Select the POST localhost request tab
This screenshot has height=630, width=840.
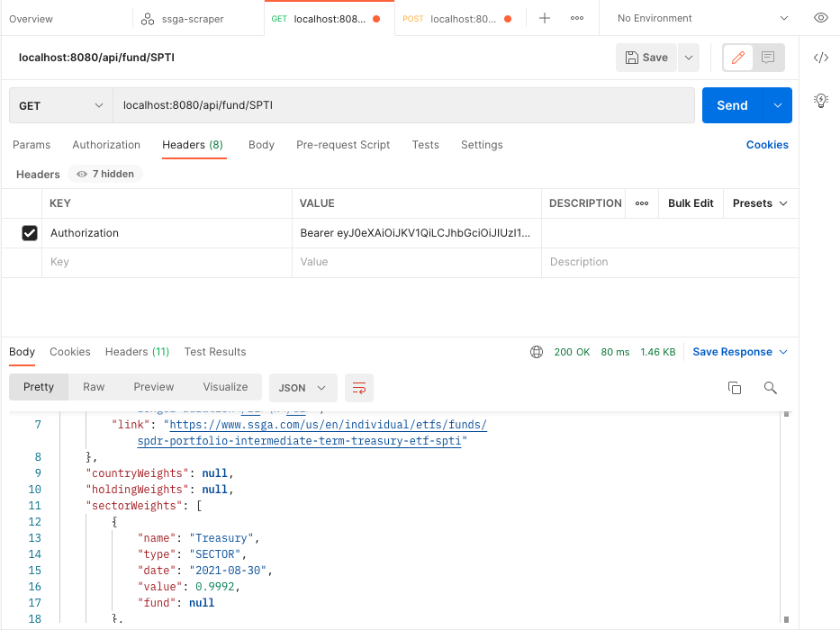point(460,19)
